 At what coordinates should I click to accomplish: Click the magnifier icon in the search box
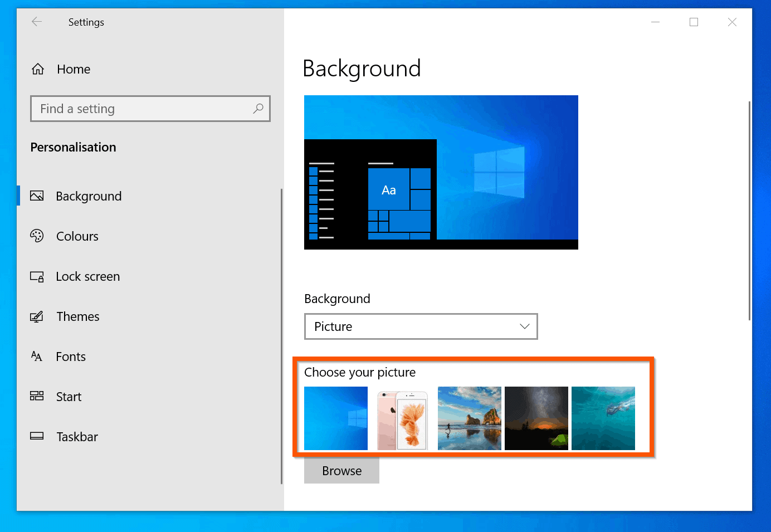pos(258,109)
